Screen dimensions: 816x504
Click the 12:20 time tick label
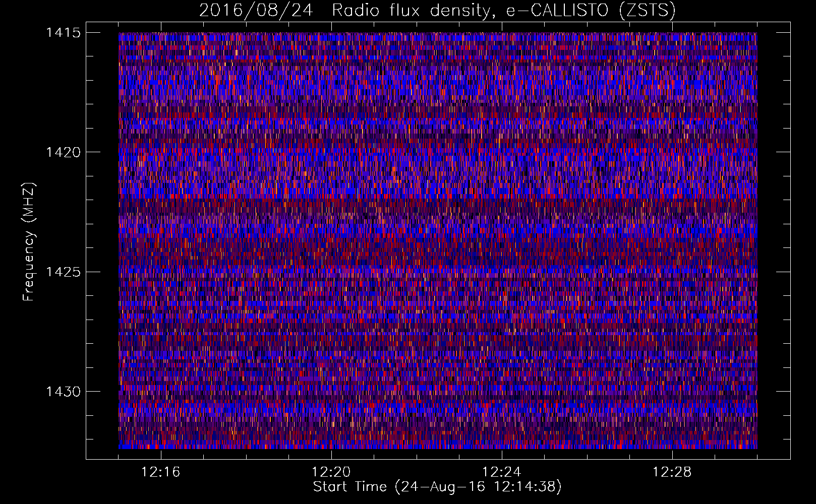[x=331, y=472]
